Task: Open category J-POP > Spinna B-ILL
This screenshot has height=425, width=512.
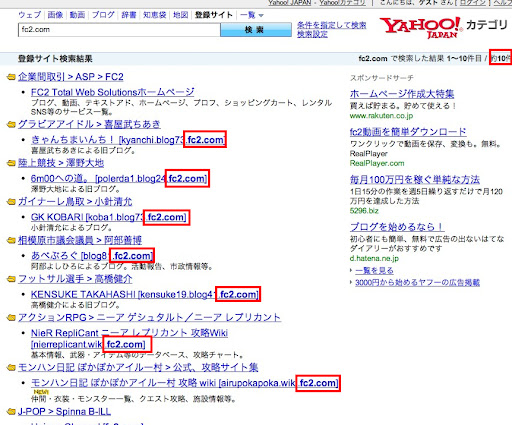Action: click(x=64, y=412)
